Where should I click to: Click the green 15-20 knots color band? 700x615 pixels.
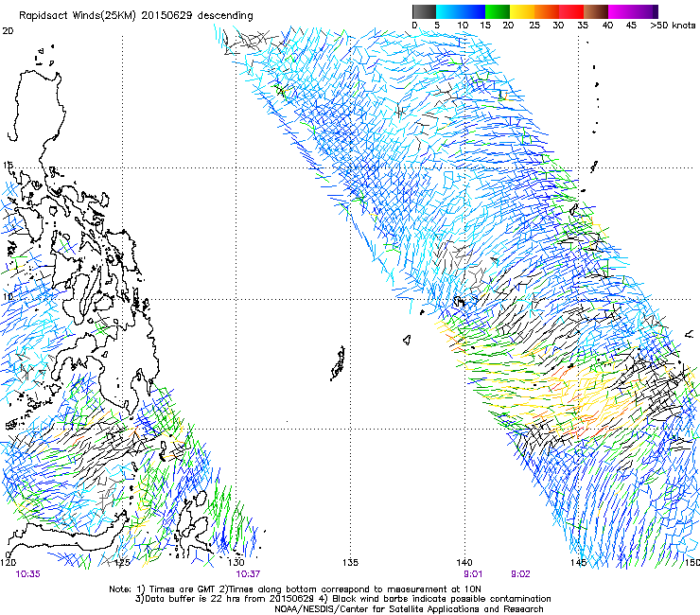pos(498,11)
